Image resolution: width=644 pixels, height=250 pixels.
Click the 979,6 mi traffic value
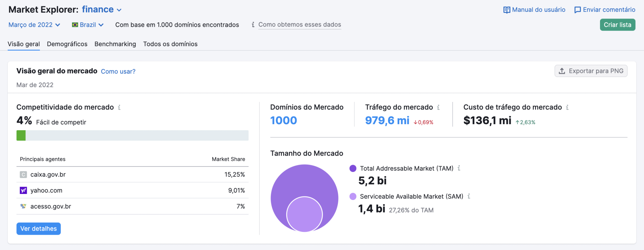click(387, 120)
